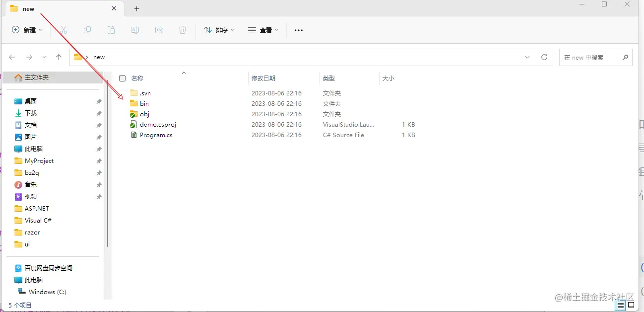Open the 查看 view dropdown
This screenshot has height=312, width=644.
[263, 30]
